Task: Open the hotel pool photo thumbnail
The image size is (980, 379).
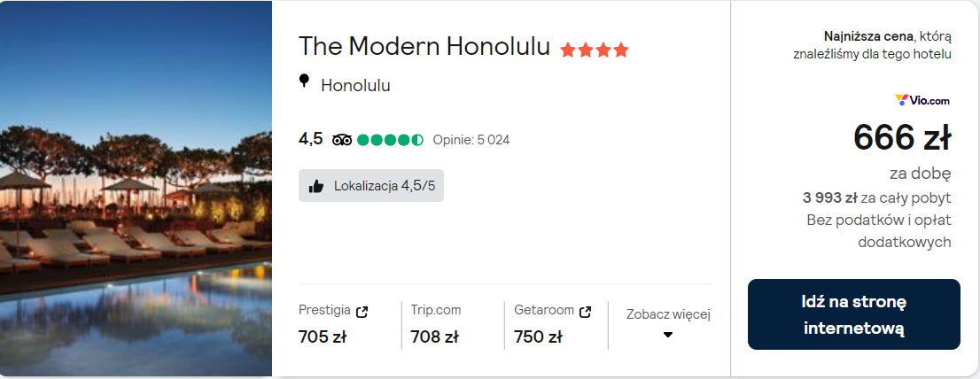Action: 136,189
